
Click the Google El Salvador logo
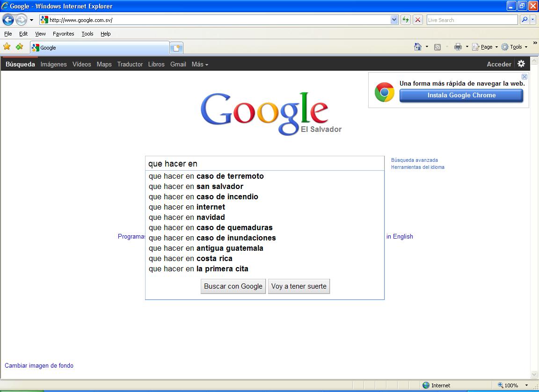[271, 113]
